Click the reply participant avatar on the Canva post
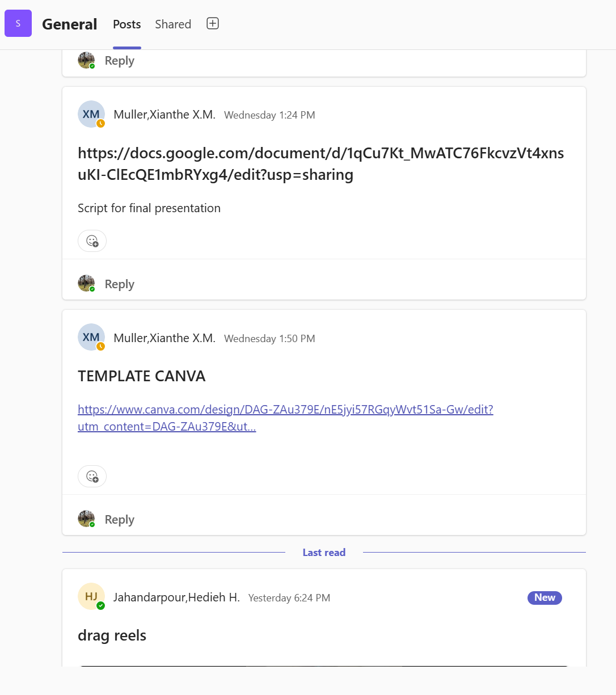 (86, 518)
